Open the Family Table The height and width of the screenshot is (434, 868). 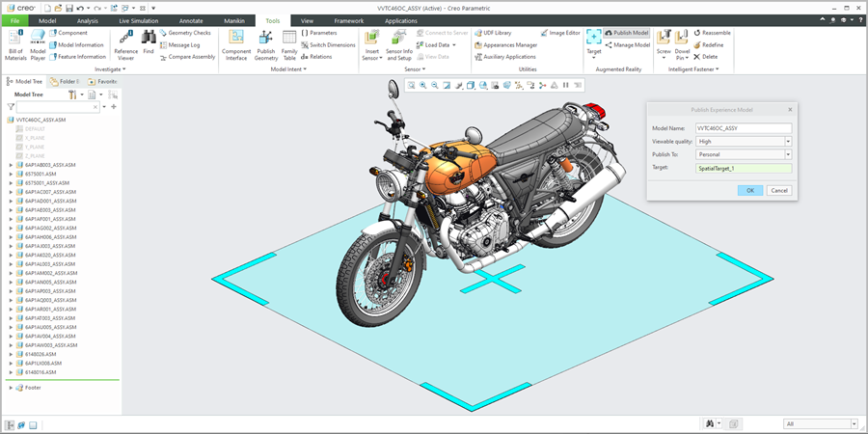click(289, 44)
